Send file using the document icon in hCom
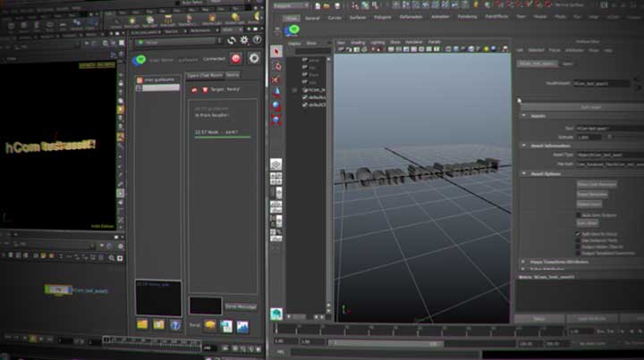Image resolution: width=644 pixels, height=360 pixels. (226, 326)
